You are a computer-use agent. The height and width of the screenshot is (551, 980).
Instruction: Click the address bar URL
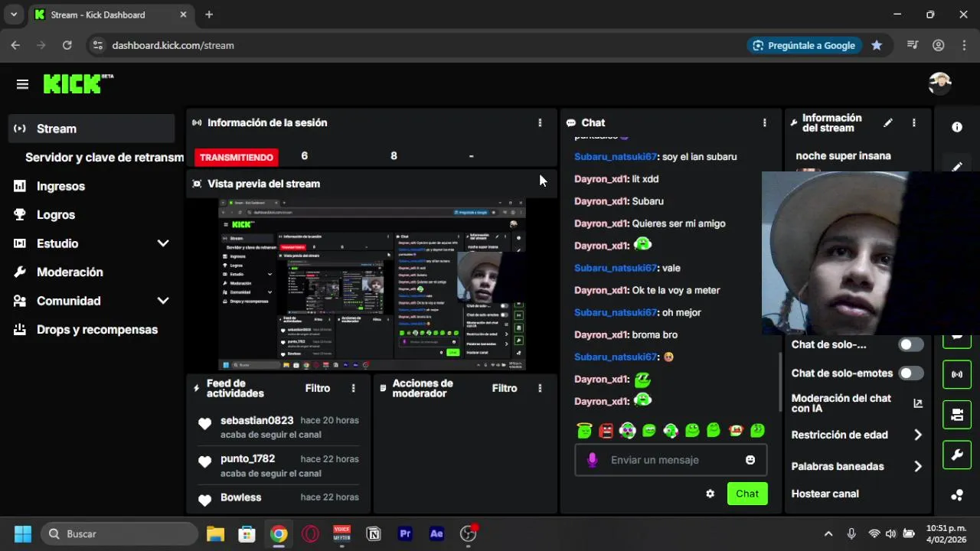173,45
